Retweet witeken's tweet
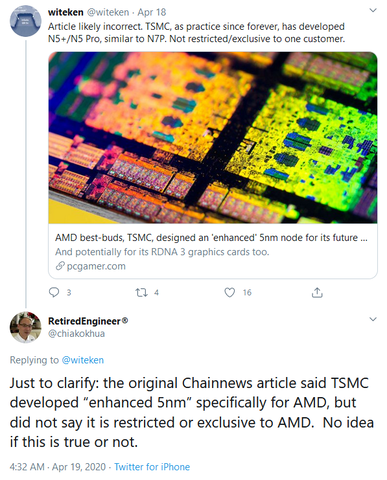 (x=141, y=293)
